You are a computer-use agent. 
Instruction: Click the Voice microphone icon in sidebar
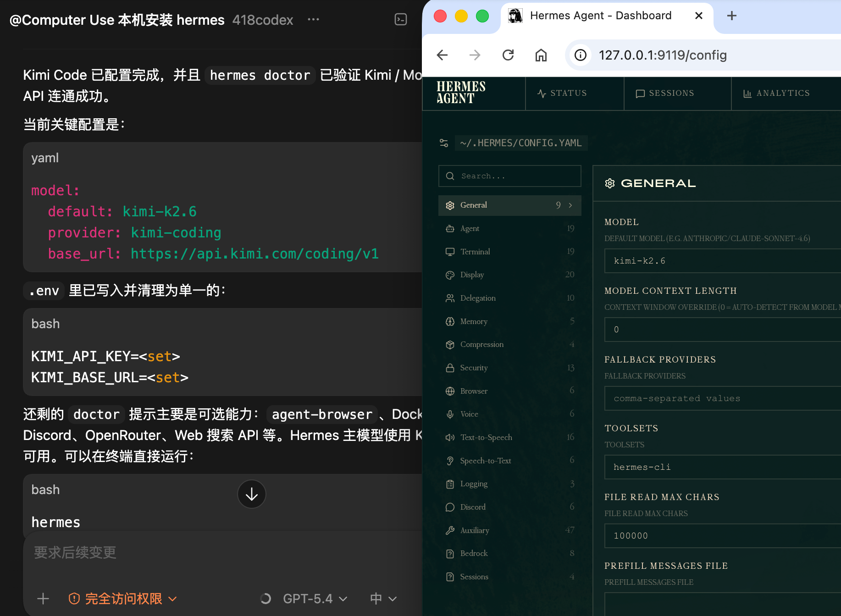450,414
